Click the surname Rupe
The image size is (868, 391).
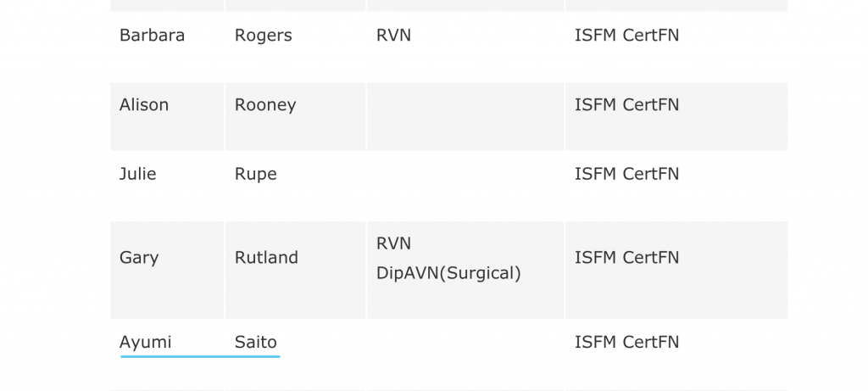tap(256, 175)
